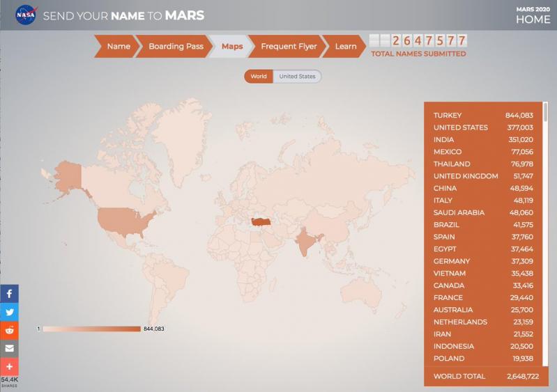Select the Maps tab
This screenshot has width=557, height=392.
click(x=231, y=46)
